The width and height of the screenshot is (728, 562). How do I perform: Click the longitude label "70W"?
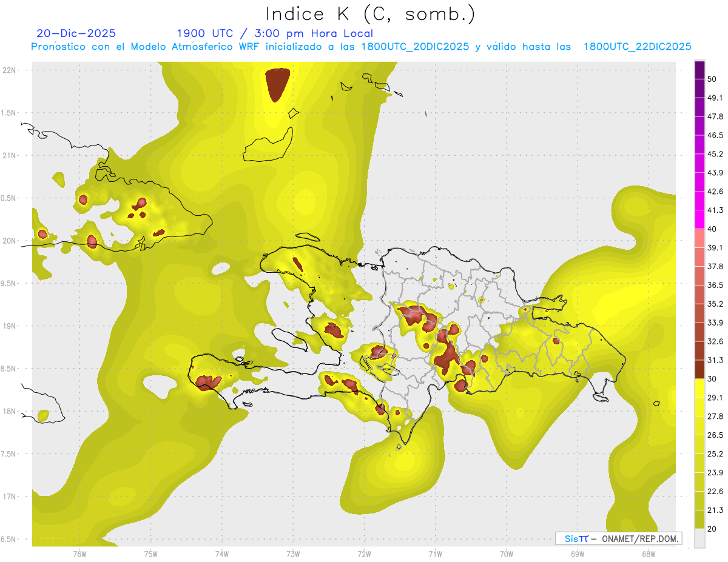pyautogui.click(x=506, y=554)
